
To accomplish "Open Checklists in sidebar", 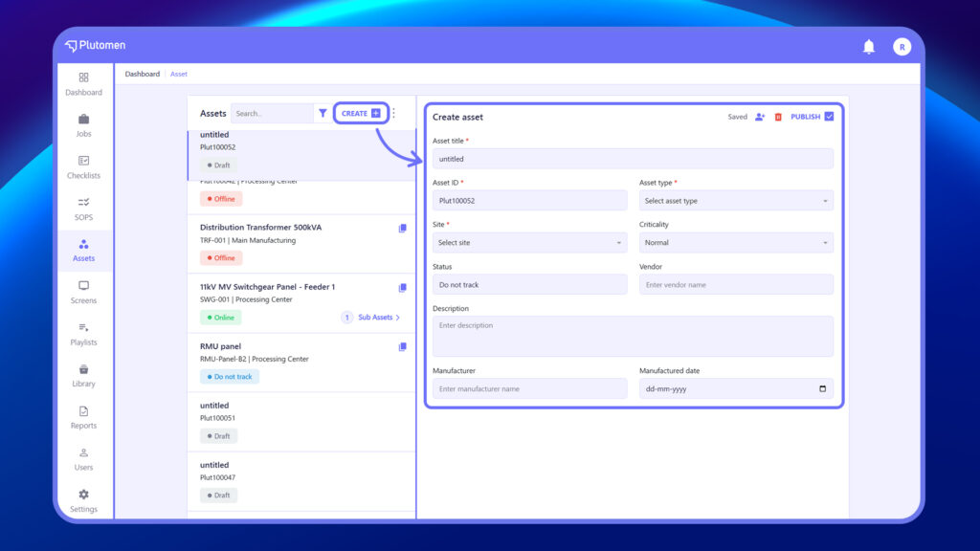I will tap(84, 167).
